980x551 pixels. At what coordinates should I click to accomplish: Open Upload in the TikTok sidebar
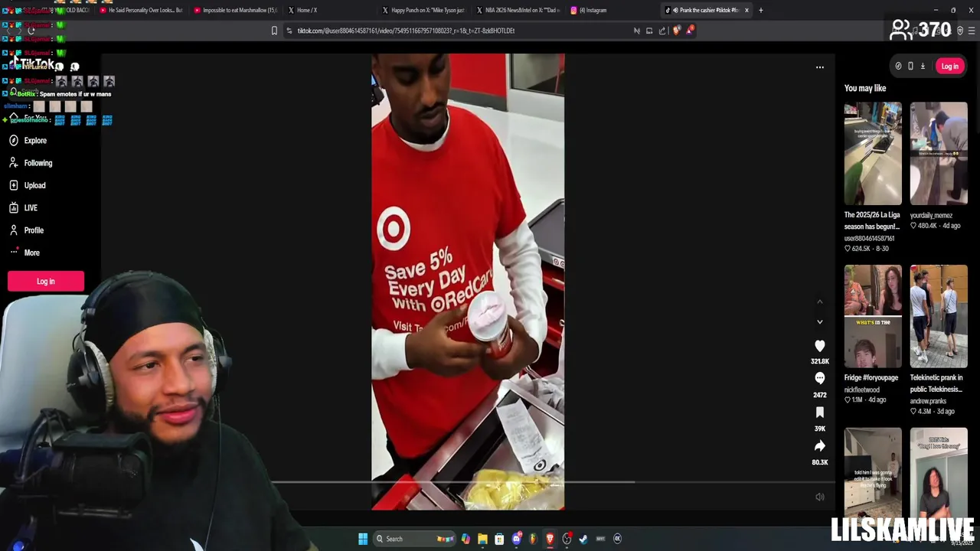[x=34, y=185]
